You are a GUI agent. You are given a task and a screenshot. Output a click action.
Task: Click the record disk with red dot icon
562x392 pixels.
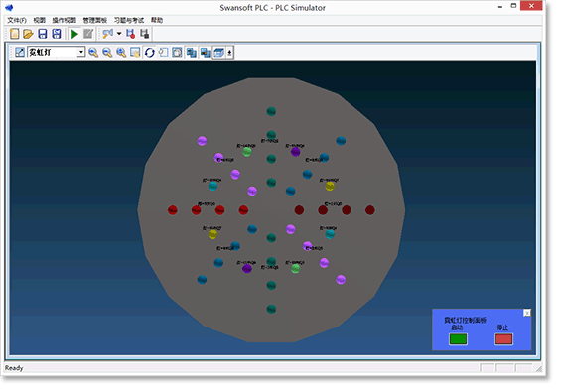click(130, 34)
